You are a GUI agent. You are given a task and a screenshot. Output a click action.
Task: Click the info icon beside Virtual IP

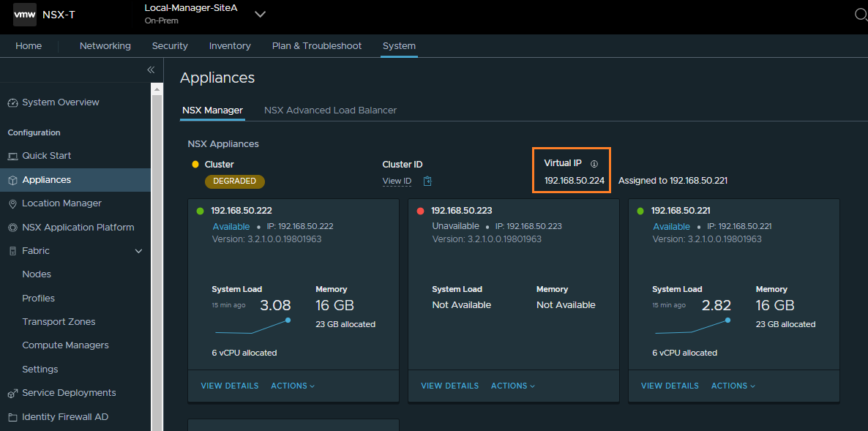coord(594,162)
